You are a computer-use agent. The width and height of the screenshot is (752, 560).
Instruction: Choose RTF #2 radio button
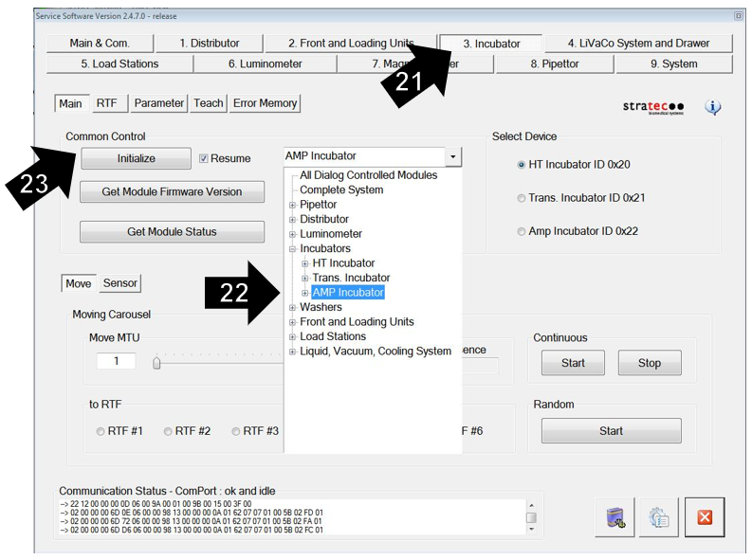[x=169, y=431]
